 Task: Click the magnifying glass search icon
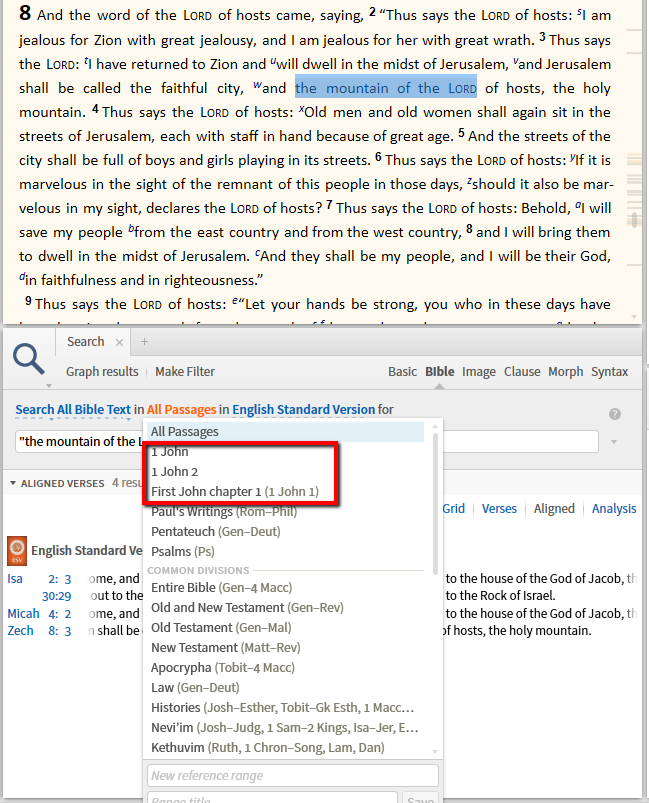(29, 358)
